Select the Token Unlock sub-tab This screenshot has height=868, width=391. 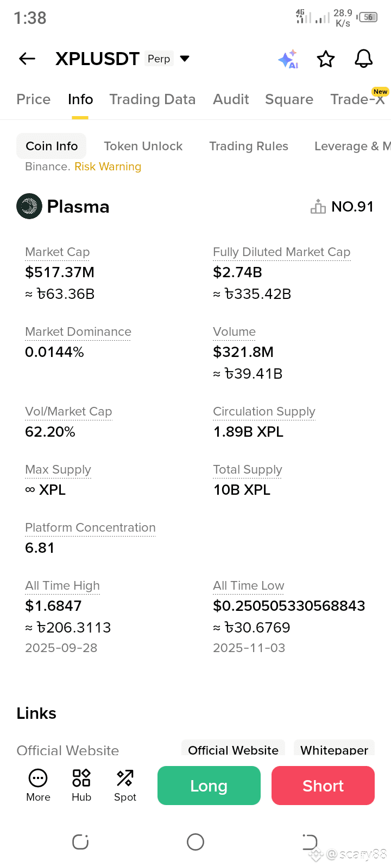coord(143,146)
